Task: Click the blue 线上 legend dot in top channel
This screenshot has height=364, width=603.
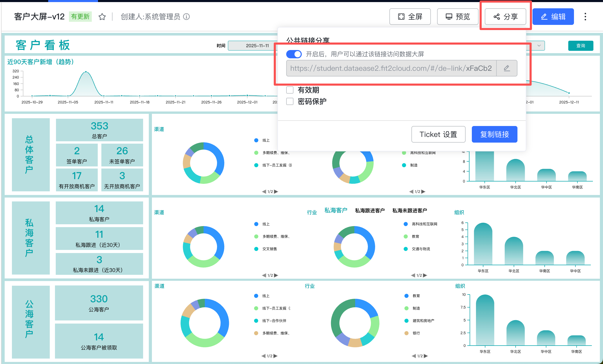Action: pyautogui.click(x=256, y=140)
